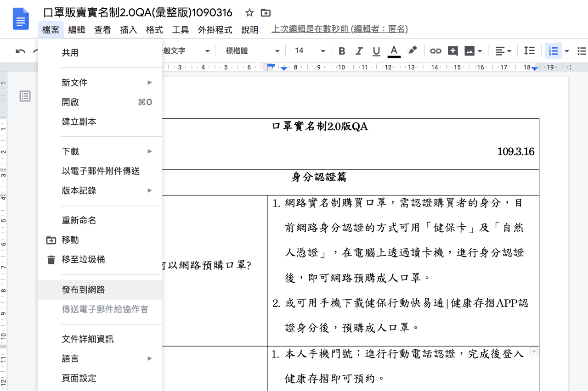Screen dimensions: 588x391
Task: Open the image insert dropdown arrow
Action: pyautogui.click(x=480, y=51)
